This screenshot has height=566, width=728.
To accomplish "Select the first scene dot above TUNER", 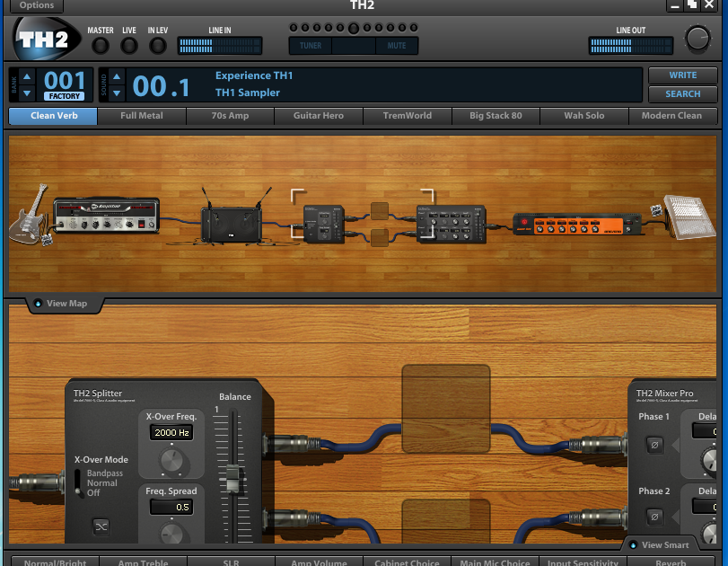I will (x=294, y=28).
